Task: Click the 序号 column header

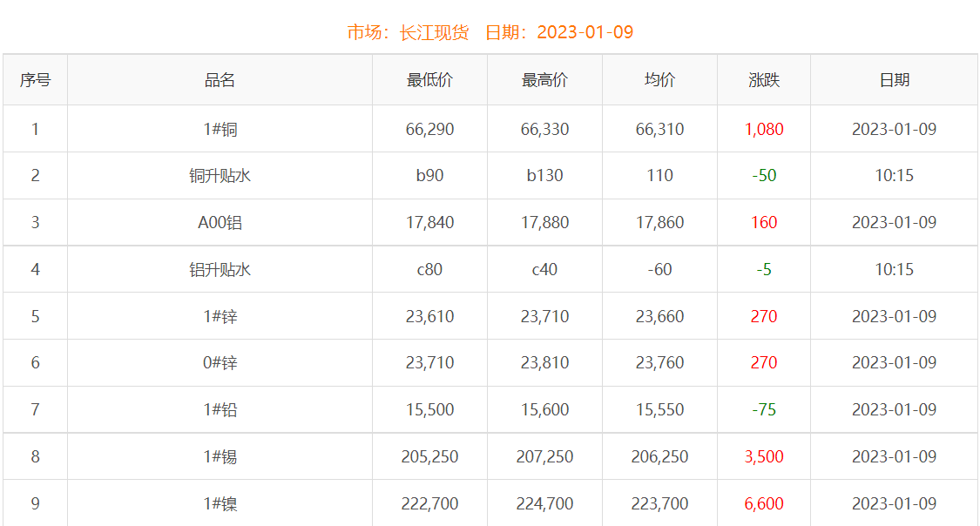Action: (x=35, y=80)
